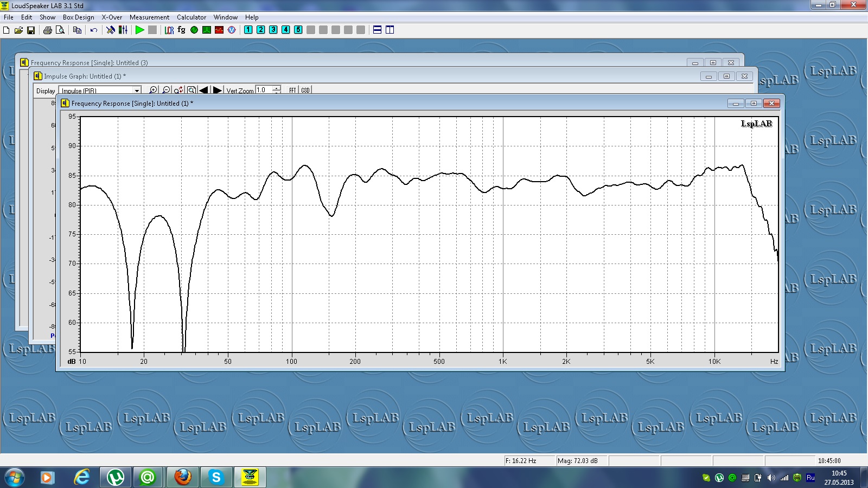
Task: Open the Show menu
Action: 48,17
